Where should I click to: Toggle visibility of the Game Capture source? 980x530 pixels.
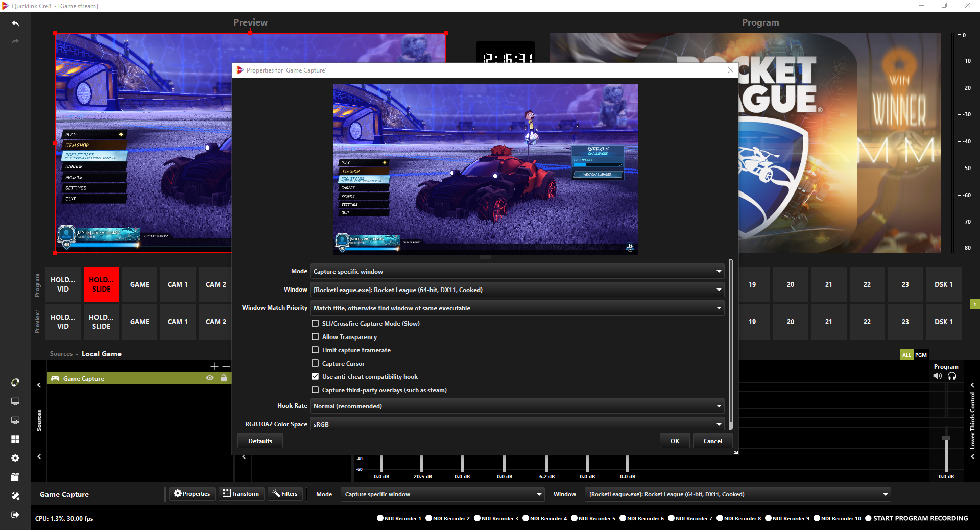[x=209, y=378]
